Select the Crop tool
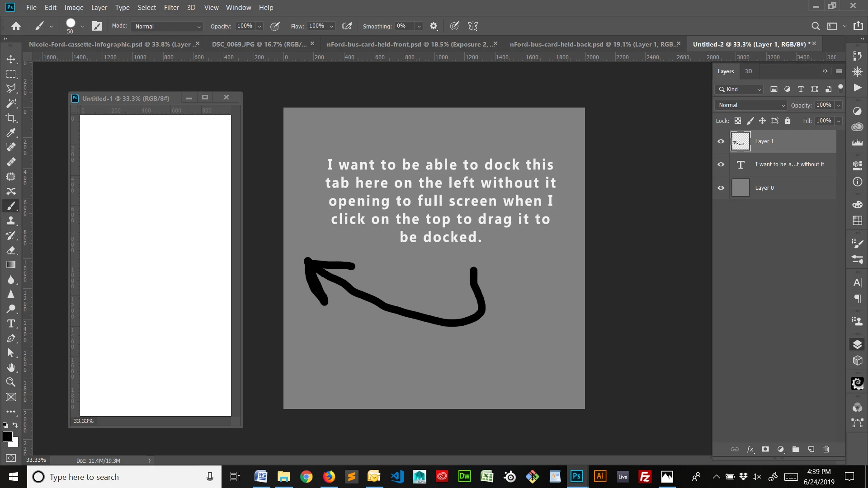Image resolution: width=868 pixels, height=488 pixels. pyautogui.click(x=11, y=118)
